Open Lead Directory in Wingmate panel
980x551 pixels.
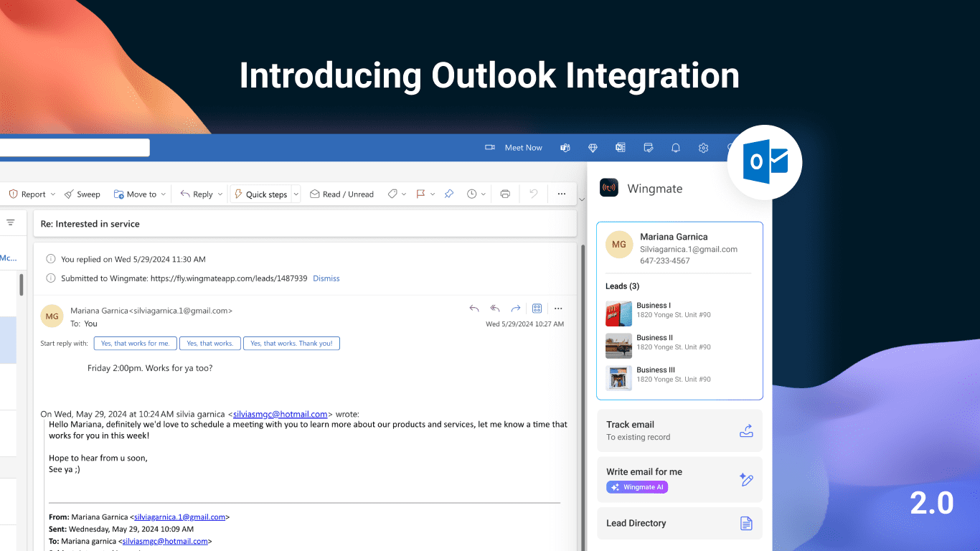[x=679, y=523]
